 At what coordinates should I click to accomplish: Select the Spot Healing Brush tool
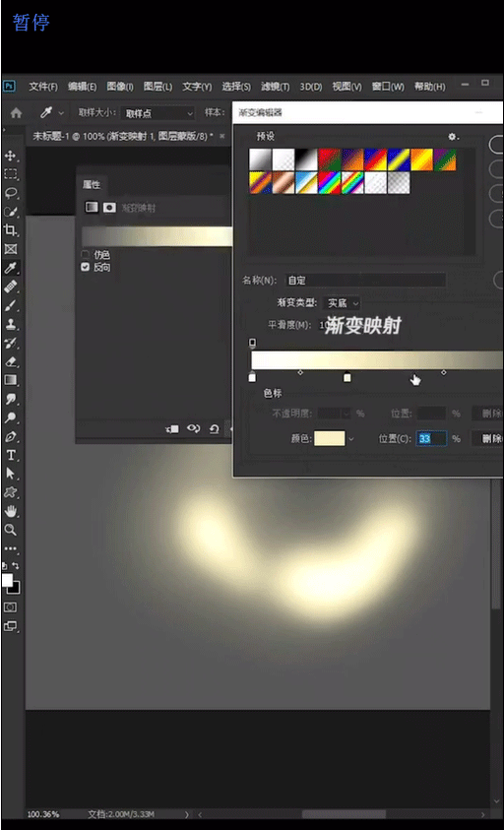pos(10,287)
